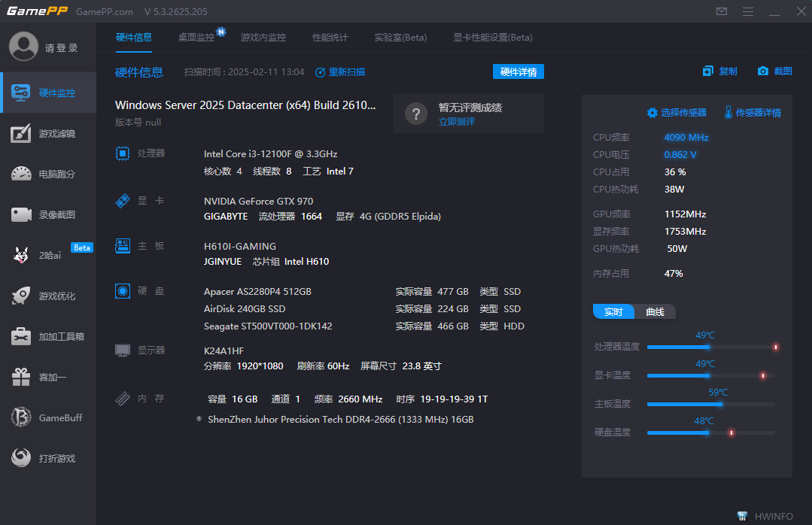The width and height of the screenshot is (812, 525).
Task: Switch to the 实验室(Beta) tab
Action: coord(400,38)
